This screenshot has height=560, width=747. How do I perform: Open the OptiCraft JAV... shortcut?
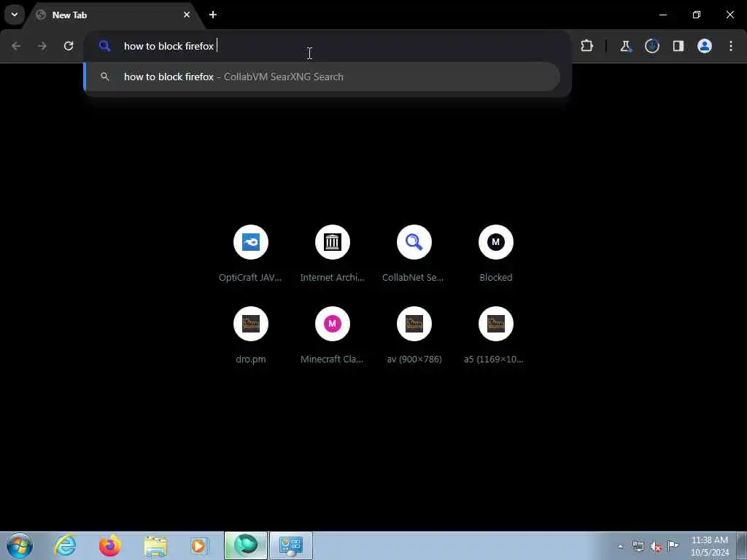[251, 254]
